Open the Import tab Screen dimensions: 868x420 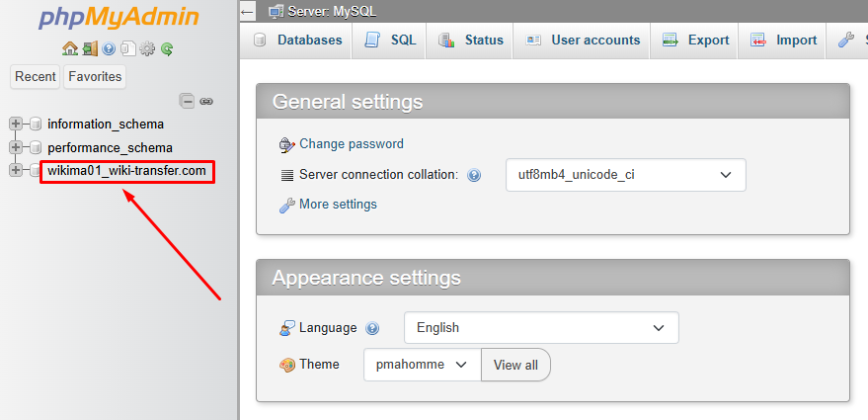(782, 40)
